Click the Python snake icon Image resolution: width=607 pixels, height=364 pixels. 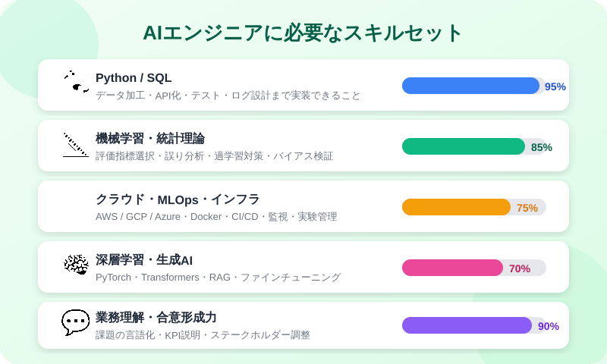coord(75,83)
